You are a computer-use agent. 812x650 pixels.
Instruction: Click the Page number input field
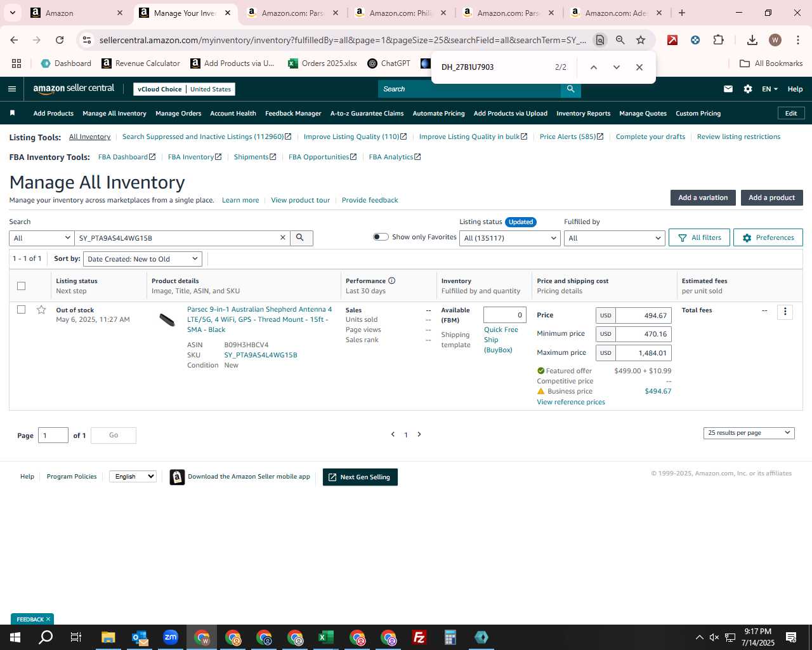click(x=53, y=435)
